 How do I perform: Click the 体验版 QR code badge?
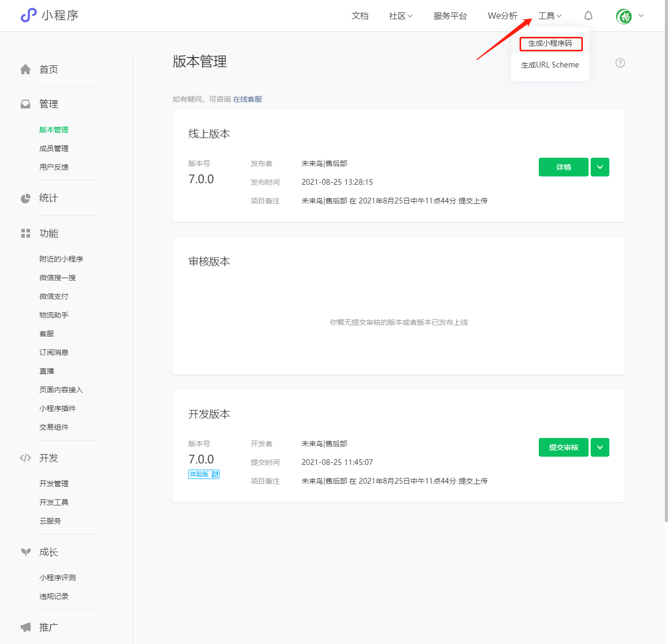(x=204, y=474)
